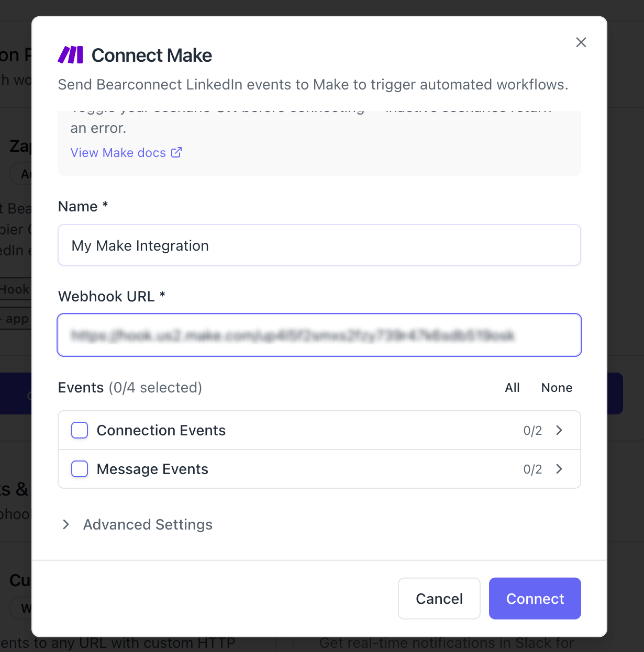Expand Advanced Settings using its chevron
Screen dimensions: 644x652
66,524
